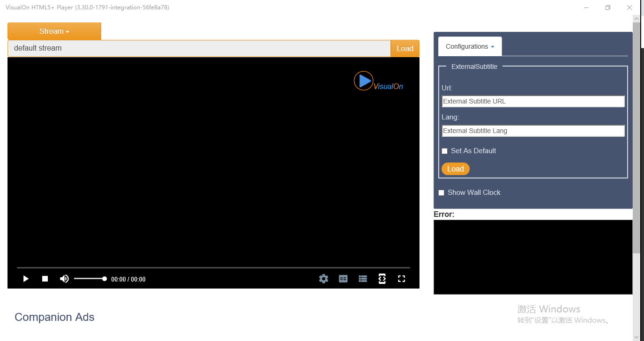
Task: Open the playlist list icon
Action: coord(363,279)
